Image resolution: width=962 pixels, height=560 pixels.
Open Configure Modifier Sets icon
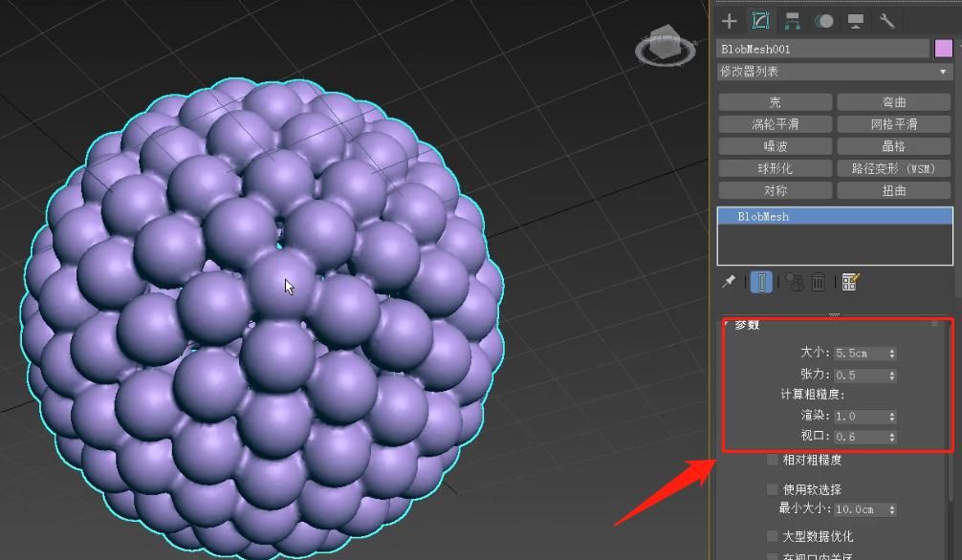coord(850,282)
